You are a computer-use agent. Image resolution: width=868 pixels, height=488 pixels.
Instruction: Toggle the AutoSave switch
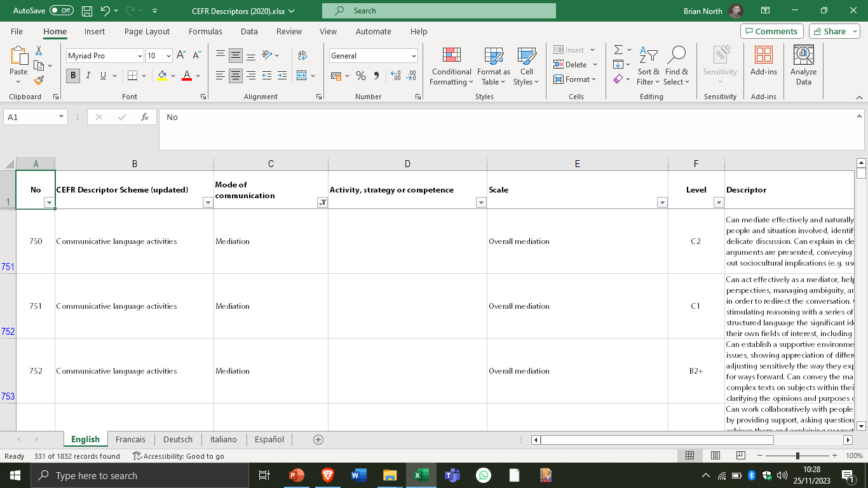61,11
